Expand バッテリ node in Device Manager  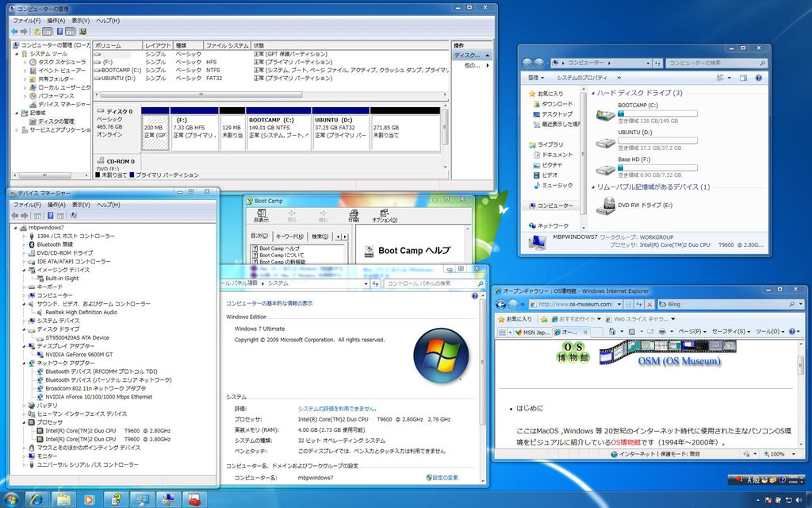pyautogui.click(x=24, y=406)
